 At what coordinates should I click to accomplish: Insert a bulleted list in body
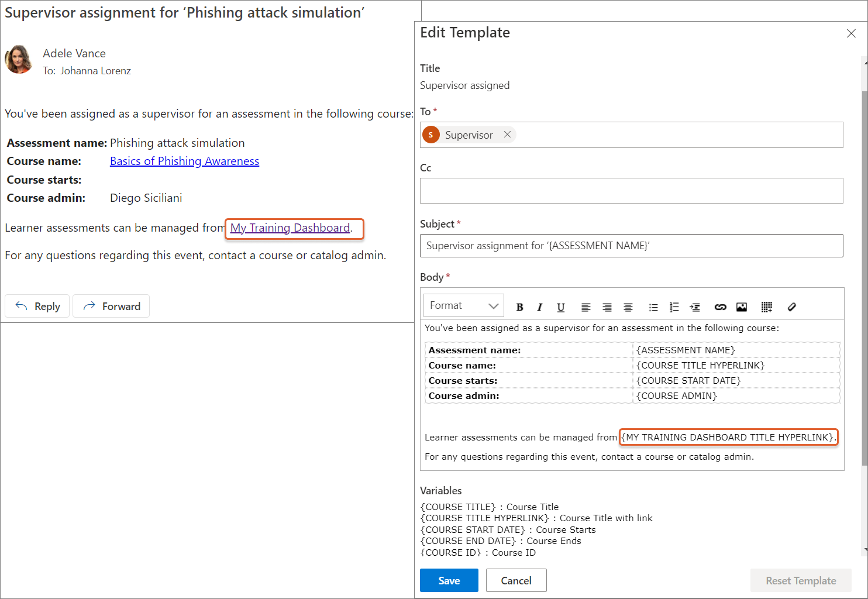pyautogui.click(x=653, y=307)
